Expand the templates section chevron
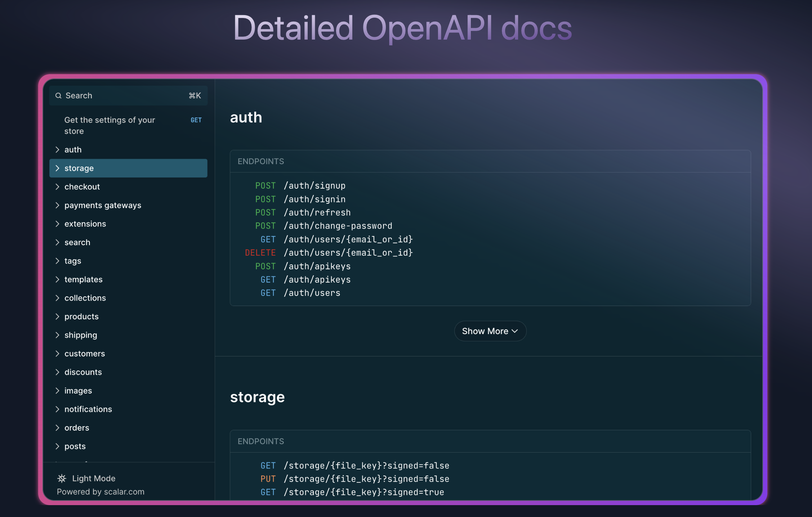Viewport: 812px width, 517px height. pos(57,279)
